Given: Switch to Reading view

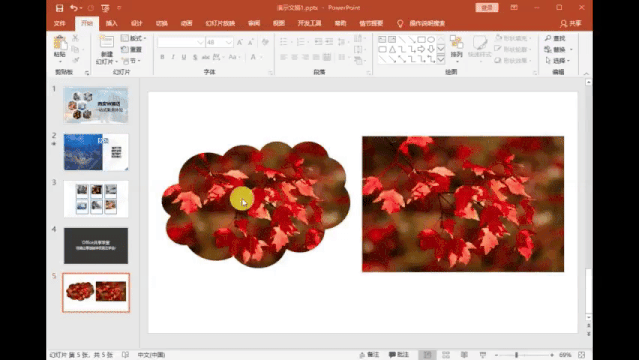Looking at the screenshot, I should coord(464,355).
